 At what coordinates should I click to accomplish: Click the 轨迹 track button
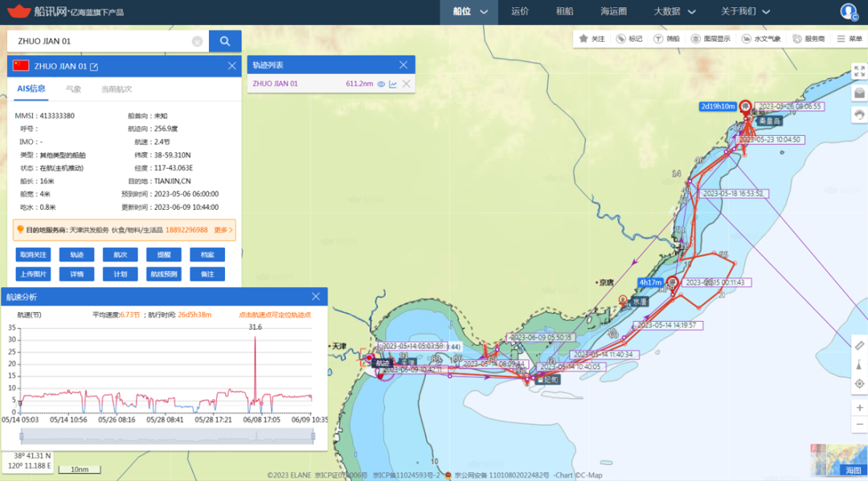click(77, 255)
